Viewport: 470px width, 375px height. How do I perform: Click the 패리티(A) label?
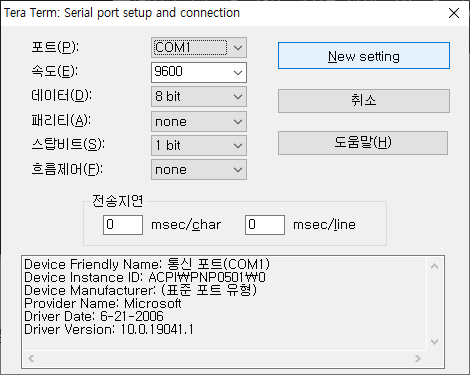(61, 120)
